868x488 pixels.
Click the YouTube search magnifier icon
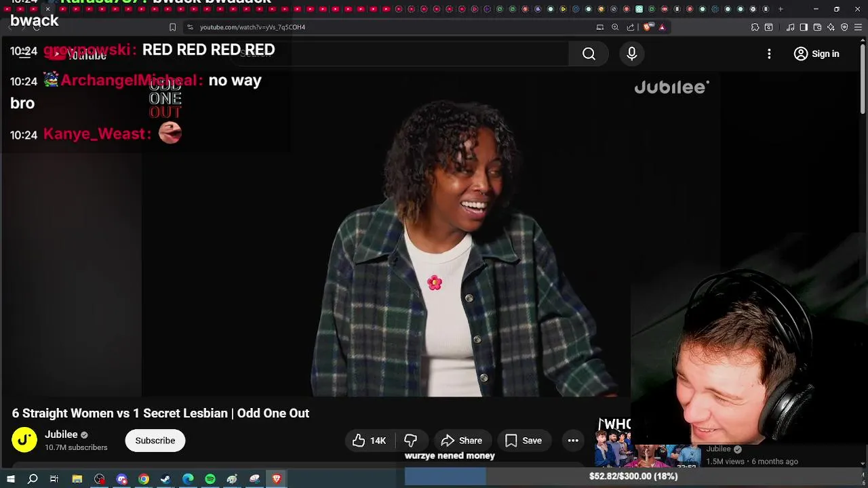click(x=589, y=54)
